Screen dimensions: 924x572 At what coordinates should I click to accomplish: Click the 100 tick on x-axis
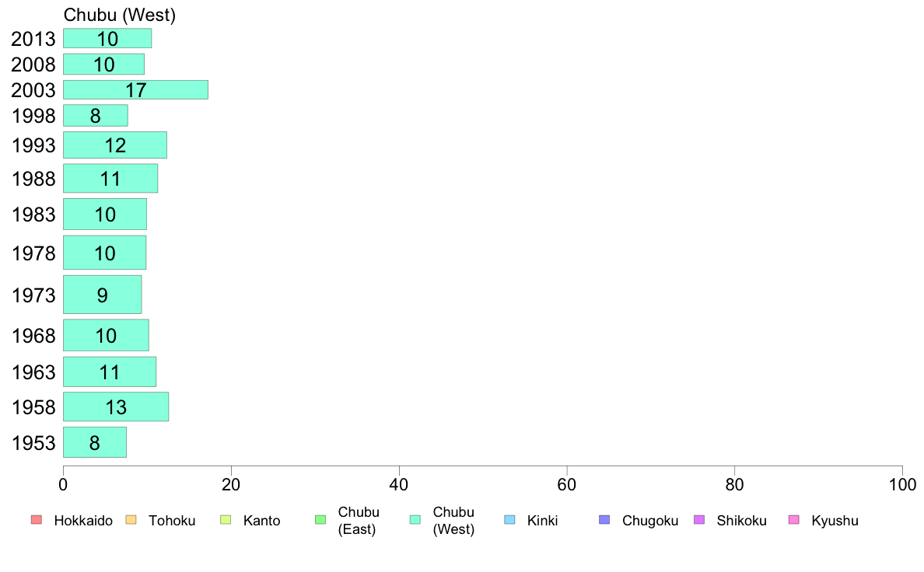click(x=902, y=485)
